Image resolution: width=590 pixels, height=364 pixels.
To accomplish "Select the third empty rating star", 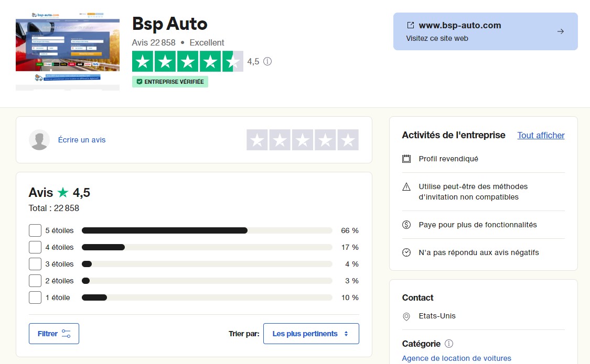I will coord(303,140).
